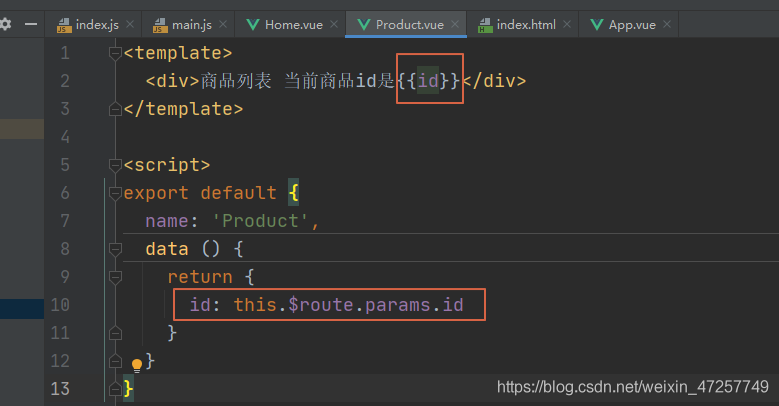Fold the export default block on line 6
The height and width of the screenshot is (406, 779).
point(115,193)
